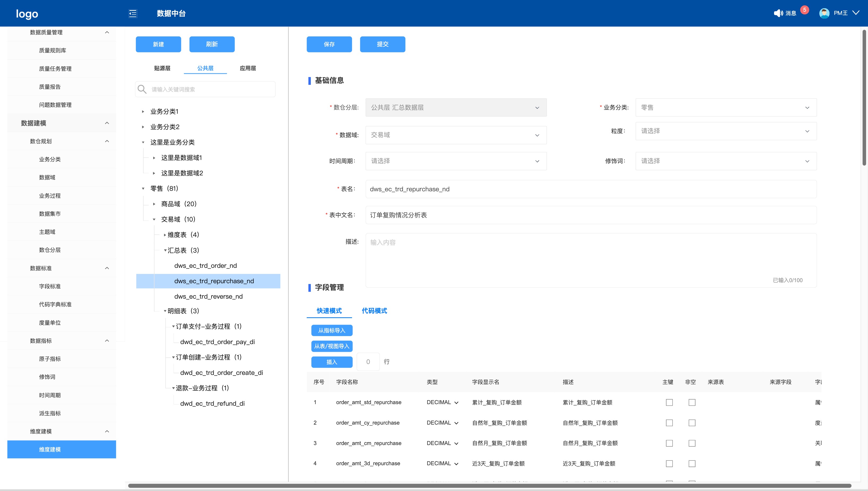
Task: Click the 保存 button
Action: [329, 44]
